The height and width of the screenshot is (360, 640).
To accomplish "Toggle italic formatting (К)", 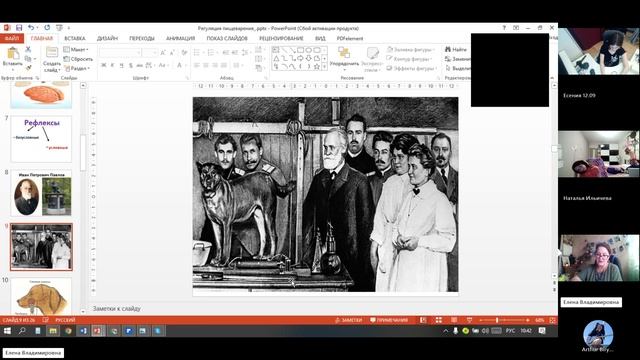I will coord(113,65).
